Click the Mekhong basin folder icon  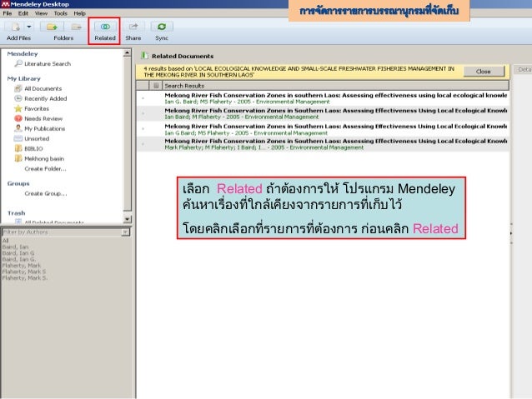click(x=18, y=158)
